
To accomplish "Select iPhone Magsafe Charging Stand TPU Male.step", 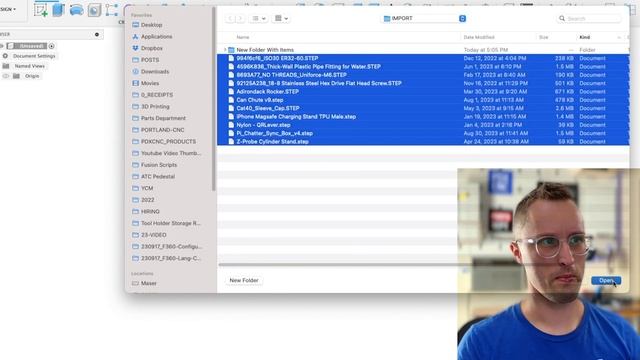I will tap(423, 117).
